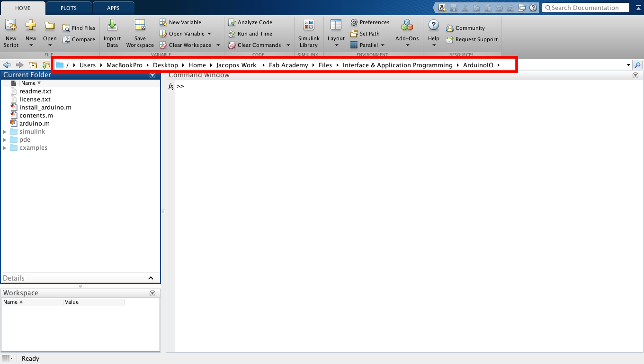
Task: Click ArduinoIO in the address path
Action: pos(478,65)
